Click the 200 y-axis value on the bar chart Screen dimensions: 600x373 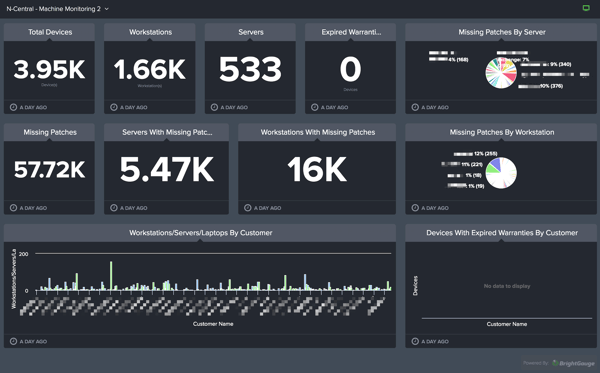point(23,254)
